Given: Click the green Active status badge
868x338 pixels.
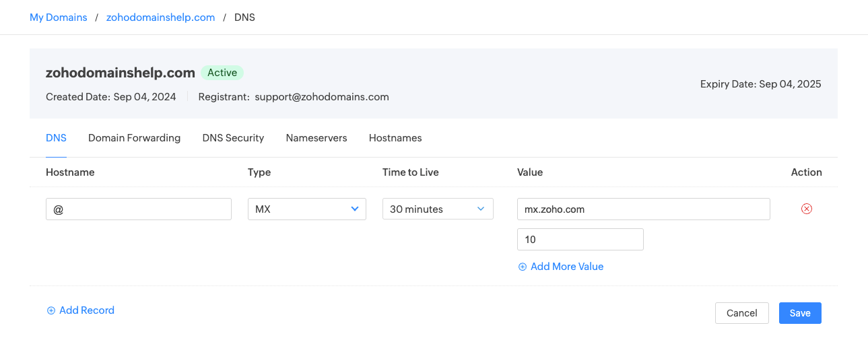Looking at the screenshot, I should [222, 73].
